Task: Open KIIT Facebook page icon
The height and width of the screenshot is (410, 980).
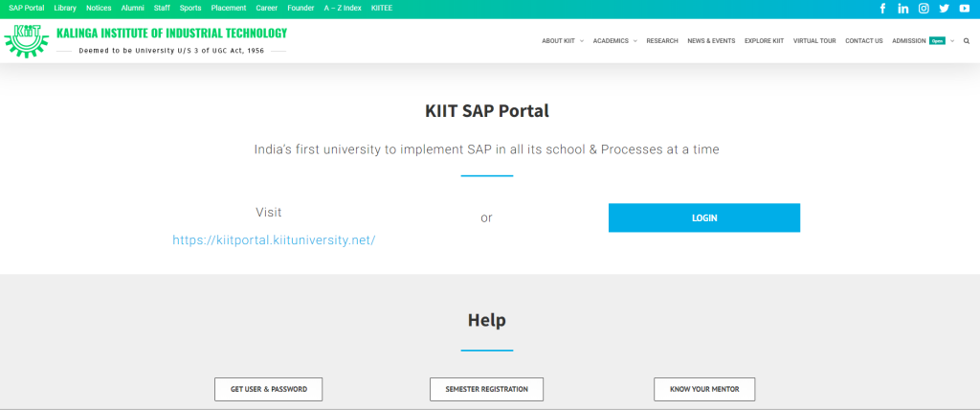Action: (x=882, y=8)
